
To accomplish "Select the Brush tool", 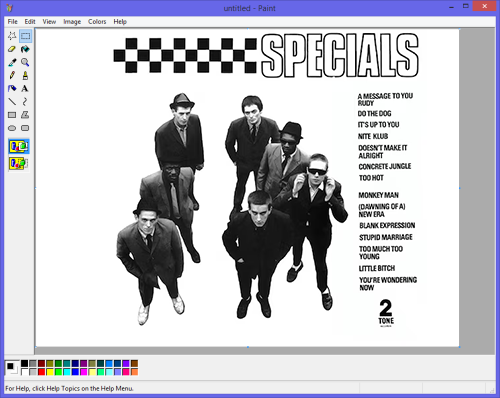I will coord(25,75).
